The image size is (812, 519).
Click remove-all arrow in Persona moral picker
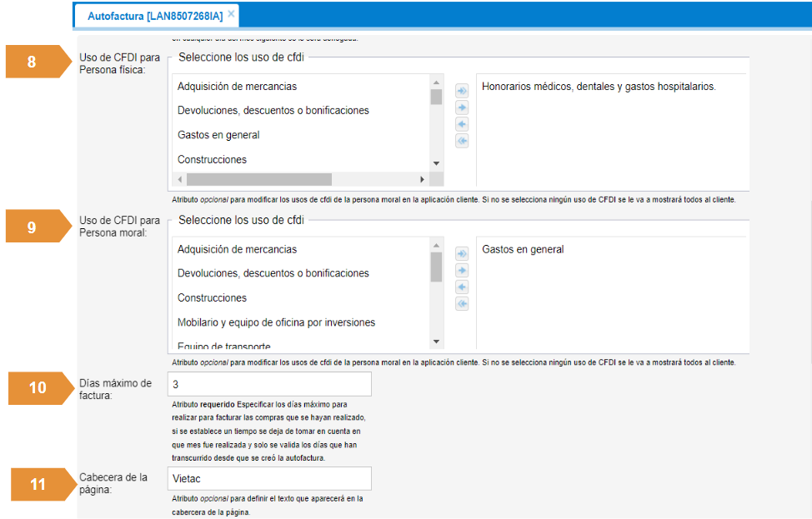click(462, 304)
